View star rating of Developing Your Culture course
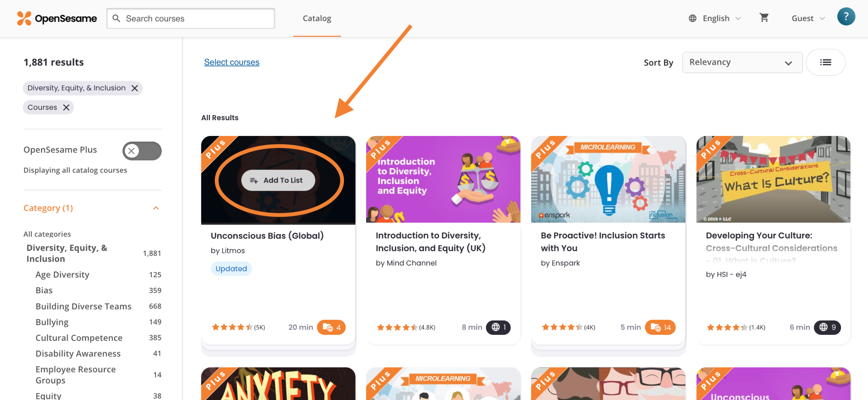The width and height of the screenshot is (868, 400). click(x=728, y=327)
